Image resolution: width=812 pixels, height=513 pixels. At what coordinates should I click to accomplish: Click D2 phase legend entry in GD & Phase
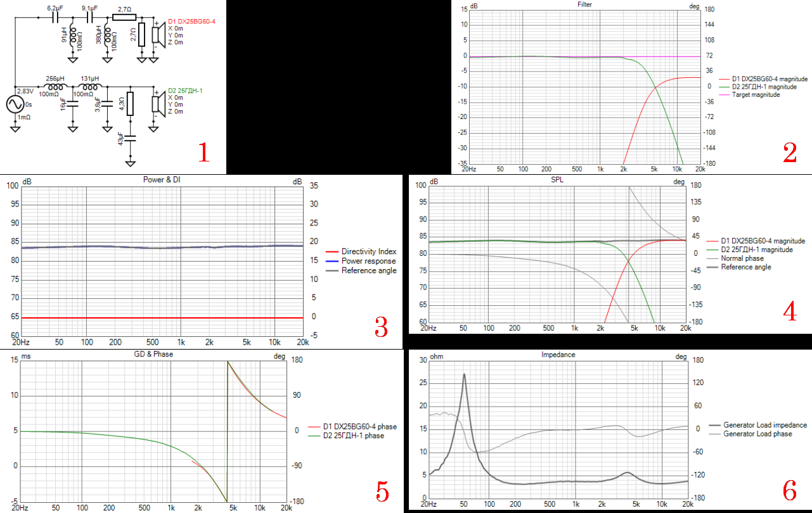pyautogui.click(x=353, y=435)
